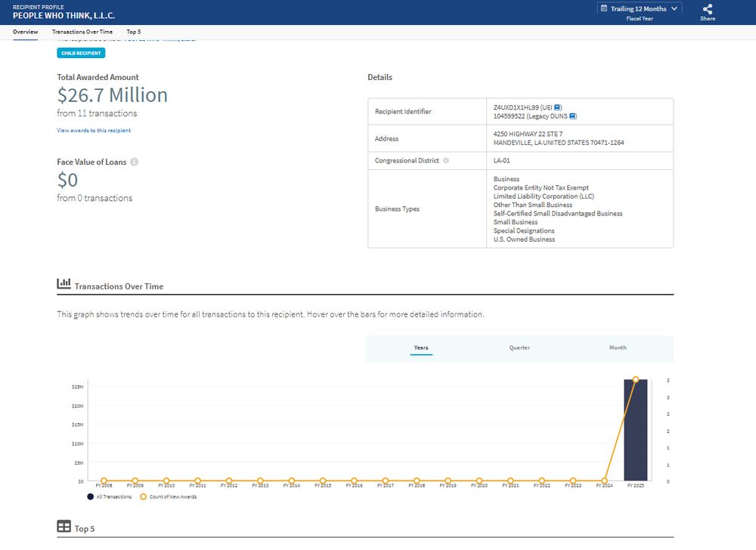Click the 'Limited Liability Corporation (LLC)' business type
The height and width of the screenshot is (550, 756).
(x=544, y=196)
